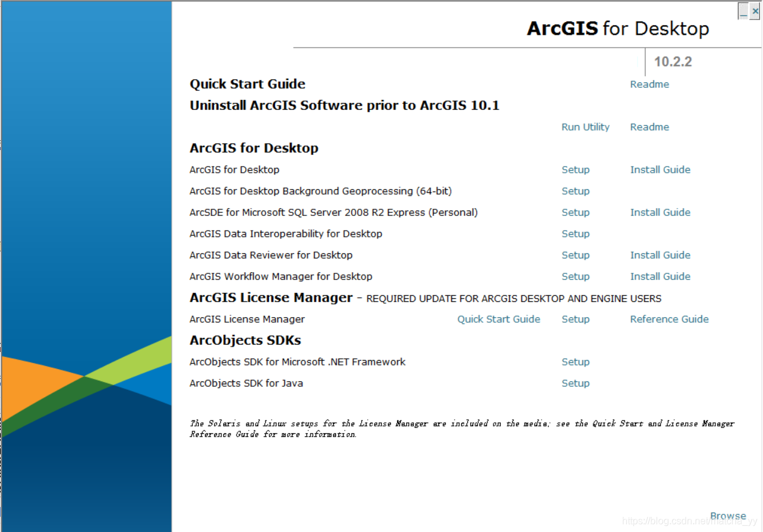
Task: Launch Setup for ArcGIS Data Interoperability
Action: coord(576,234)
